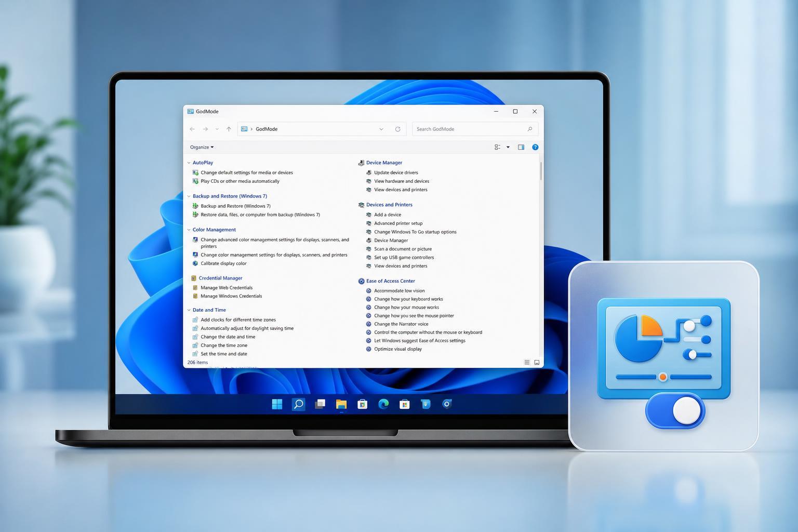Open the Organize dropdown menu
This screenshot has height=532, width=798.
[x=202, y=147]
